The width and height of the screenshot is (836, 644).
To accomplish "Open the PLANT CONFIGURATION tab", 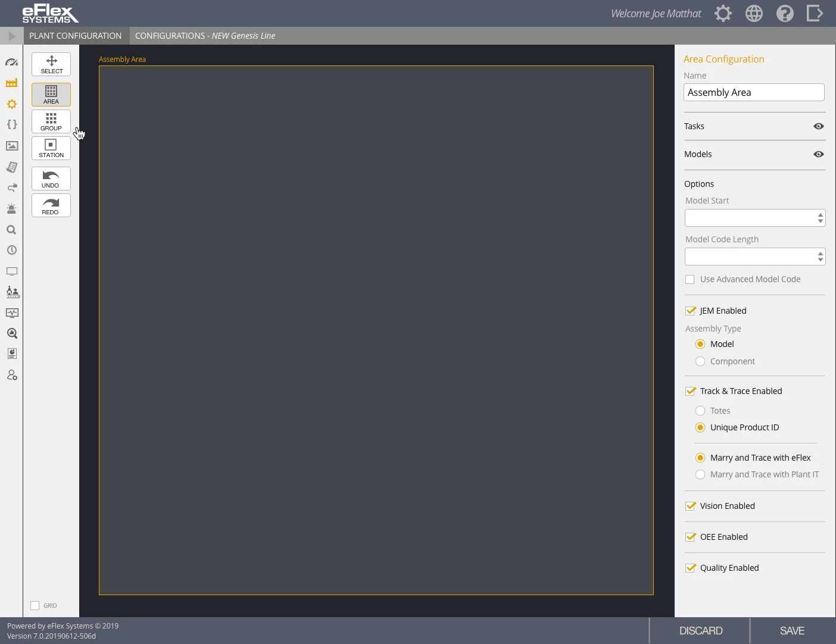I will coord(76,36).
